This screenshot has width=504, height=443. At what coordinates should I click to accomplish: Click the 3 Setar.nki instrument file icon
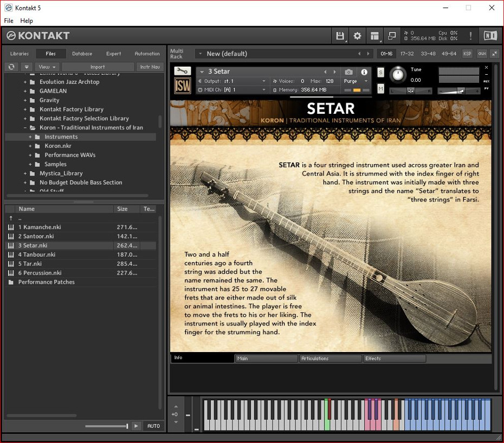coord(11,245)
